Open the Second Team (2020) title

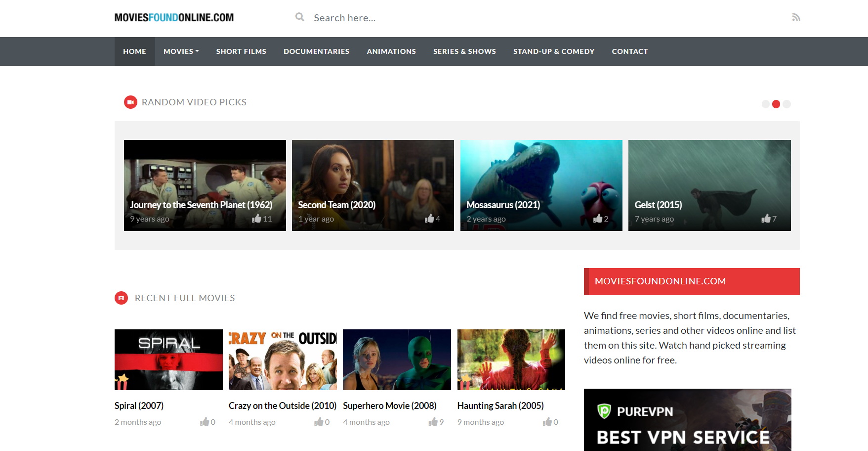click(x=337, y=205)
